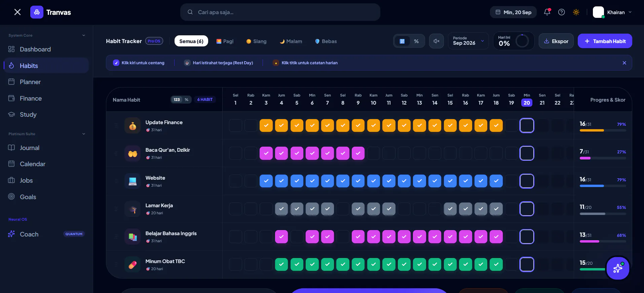The image size is (644, 293).
Task: Check Baca Qur'an for day 20
Action: (x=527, y=153)
